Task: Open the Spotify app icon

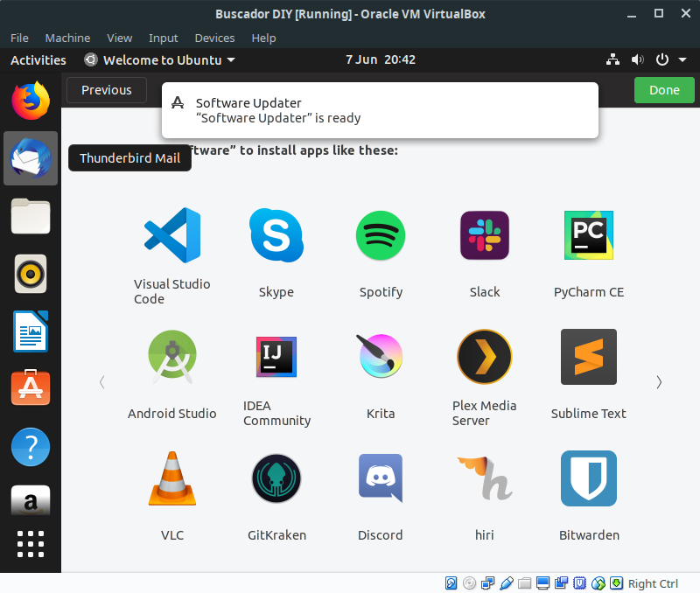Action: point(381,235)
